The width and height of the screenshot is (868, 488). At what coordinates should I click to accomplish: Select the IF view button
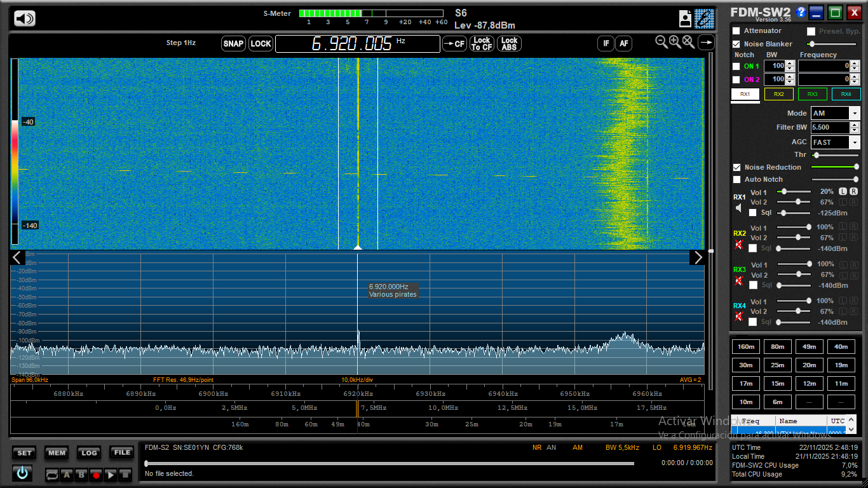click(x=606, y=43)
